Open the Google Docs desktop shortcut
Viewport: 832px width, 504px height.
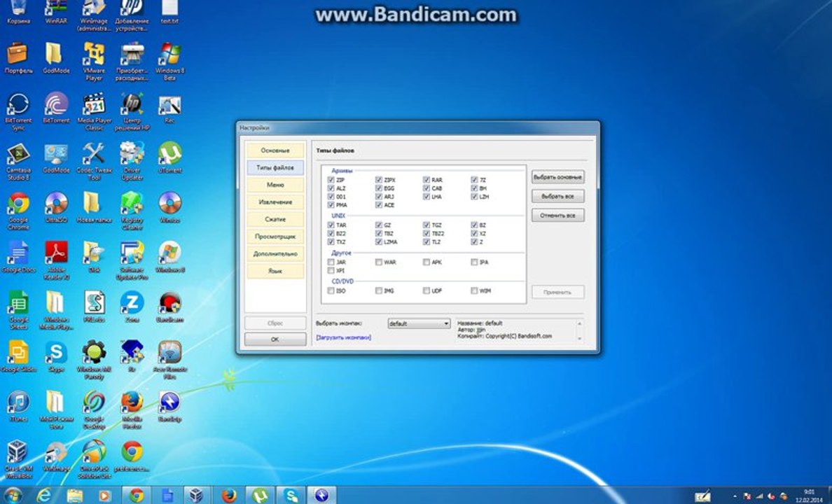18,258
